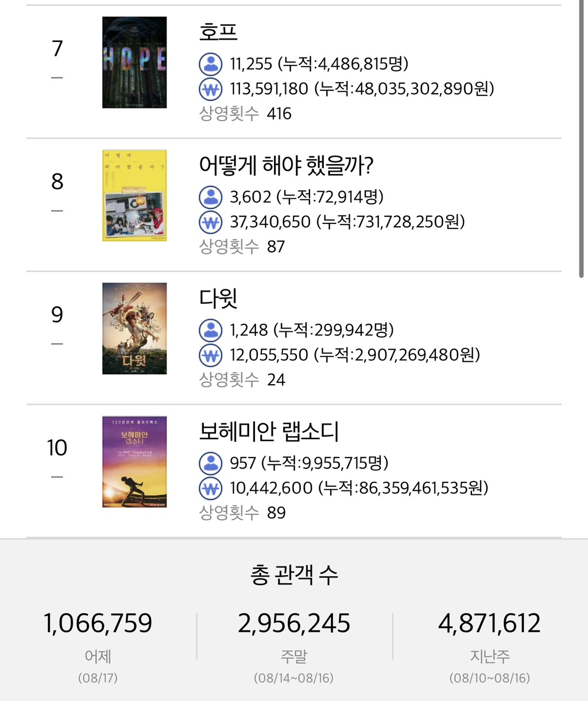Select the 보헤미안 랩소디 title

tap(269, 432)
